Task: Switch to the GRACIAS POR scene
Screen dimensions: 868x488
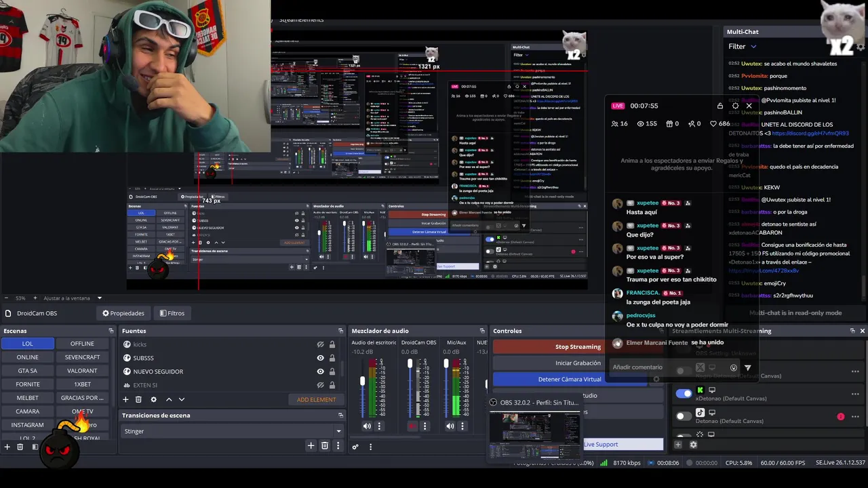Action: [82, 398]
